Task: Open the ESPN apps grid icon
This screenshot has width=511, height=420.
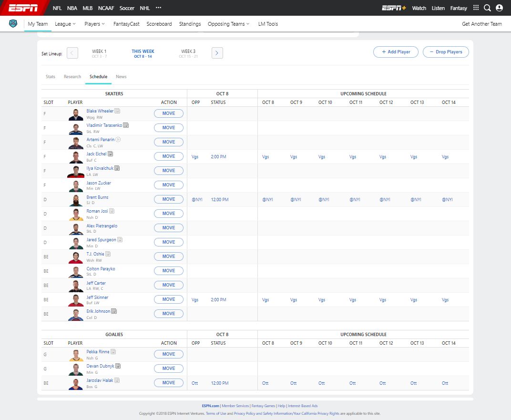Action: (476, 8)
